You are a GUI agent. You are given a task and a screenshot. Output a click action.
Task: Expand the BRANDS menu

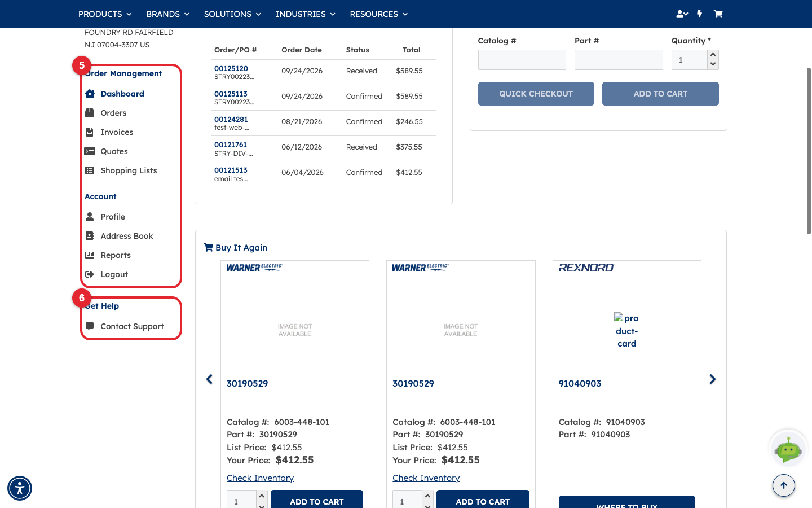[x=167, y=14]
